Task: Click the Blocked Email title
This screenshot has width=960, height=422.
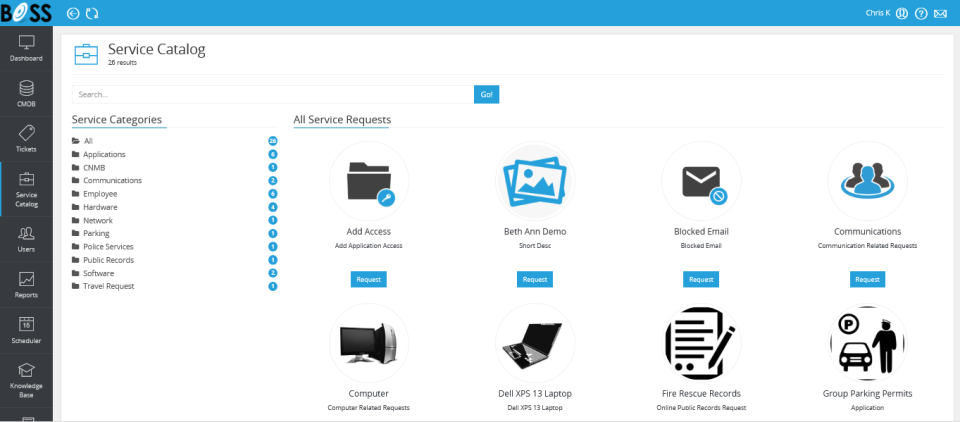Action: (701, 232)
